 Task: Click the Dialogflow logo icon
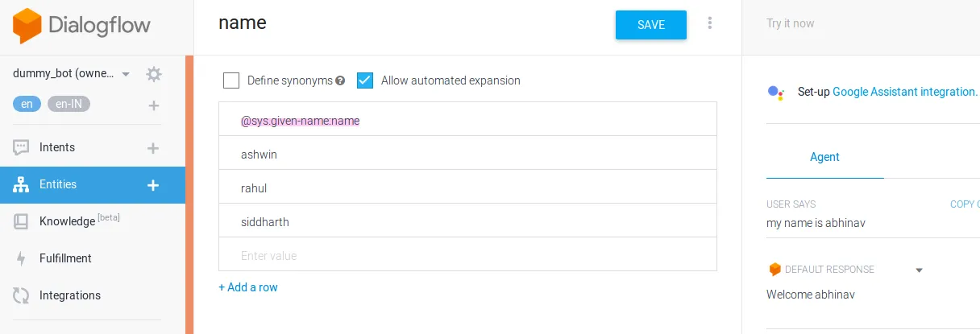click(x=26, y=26)
